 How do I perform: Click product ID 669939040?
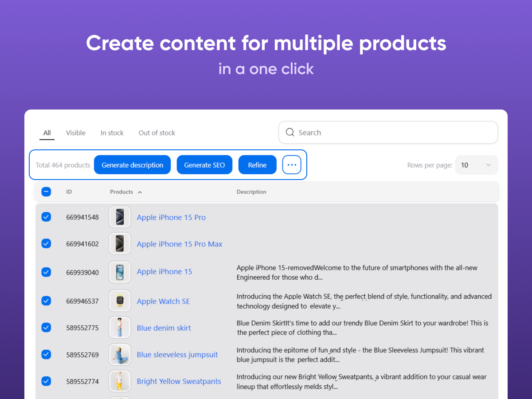(x=82, y=272)
